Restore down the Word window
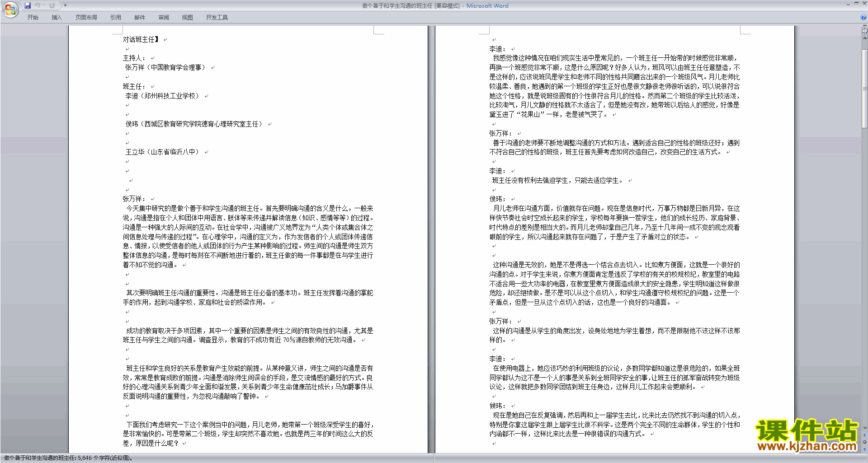868x463 pixels. (x=856, y=4)
